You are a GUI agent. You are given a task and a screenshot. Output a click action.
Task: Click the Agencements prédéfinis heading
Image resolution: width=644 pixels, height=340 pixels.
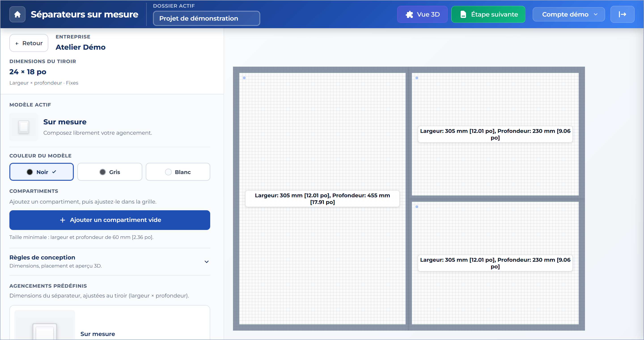click(48, 286)
